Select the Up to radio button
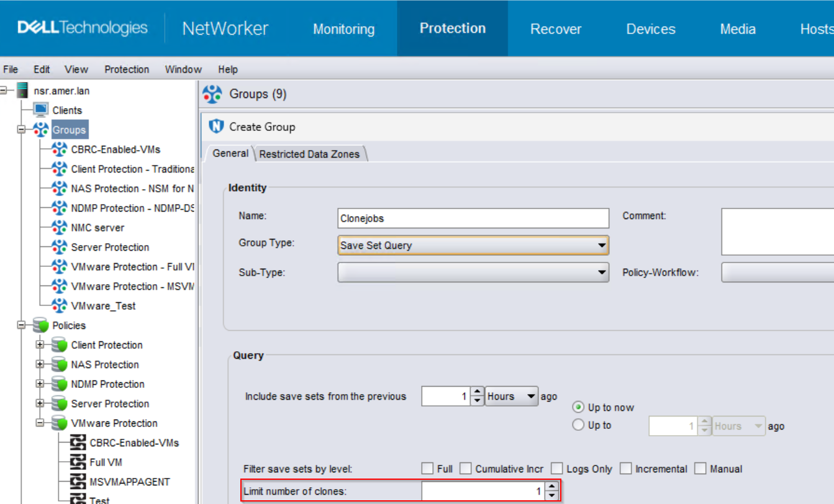 [578, 425]
